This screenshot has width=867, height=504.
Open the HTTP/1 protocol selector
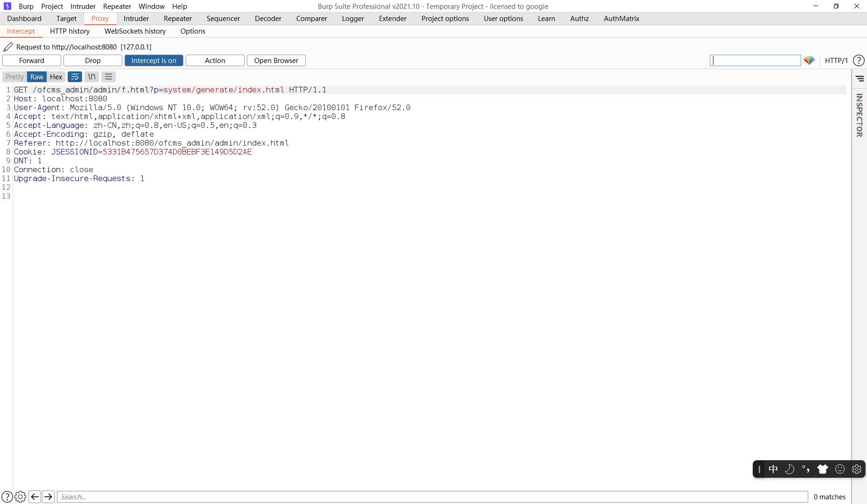point(836,60)
